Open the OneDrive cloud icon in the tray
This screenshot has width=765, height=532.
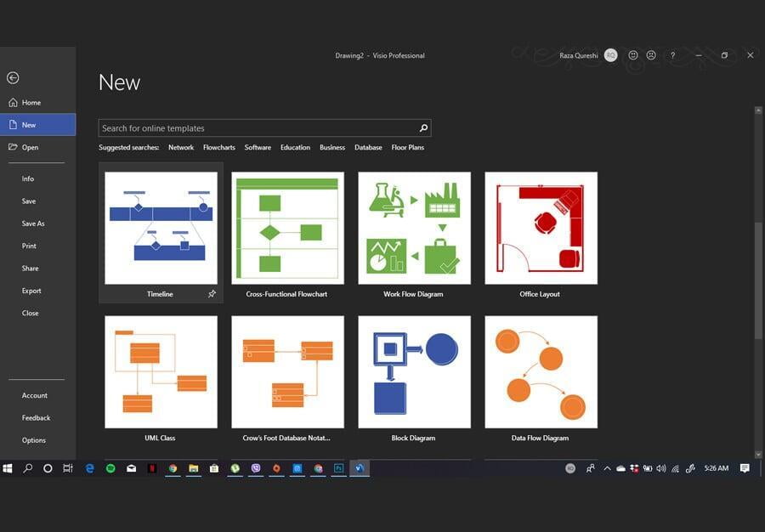click(620, 468)
